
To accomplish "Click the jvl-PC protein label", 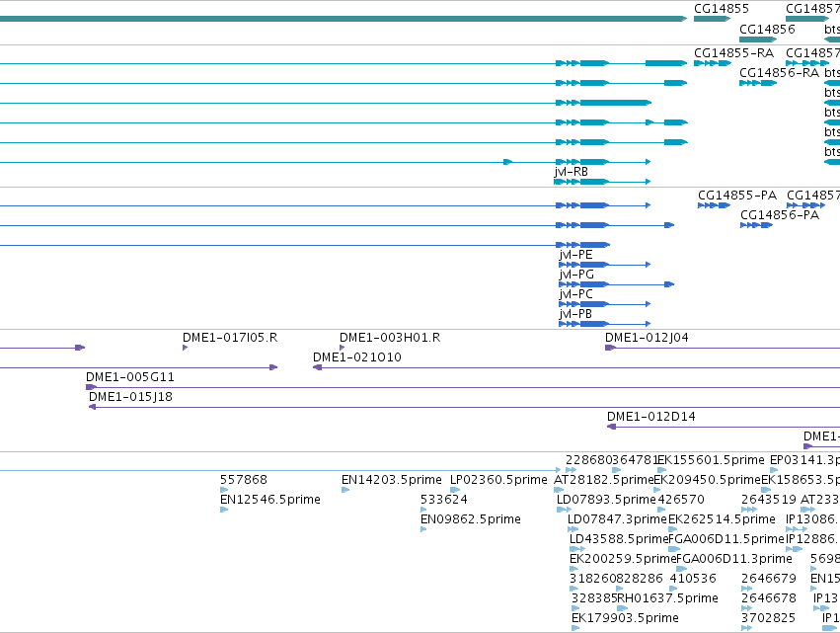I will (x=575, y=294).
